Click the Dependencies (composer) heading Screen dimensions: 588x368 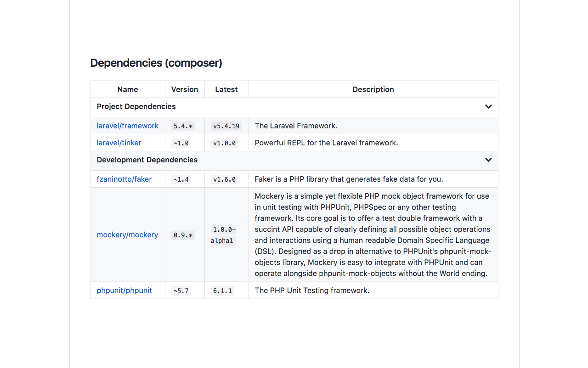tap(156, 63)
